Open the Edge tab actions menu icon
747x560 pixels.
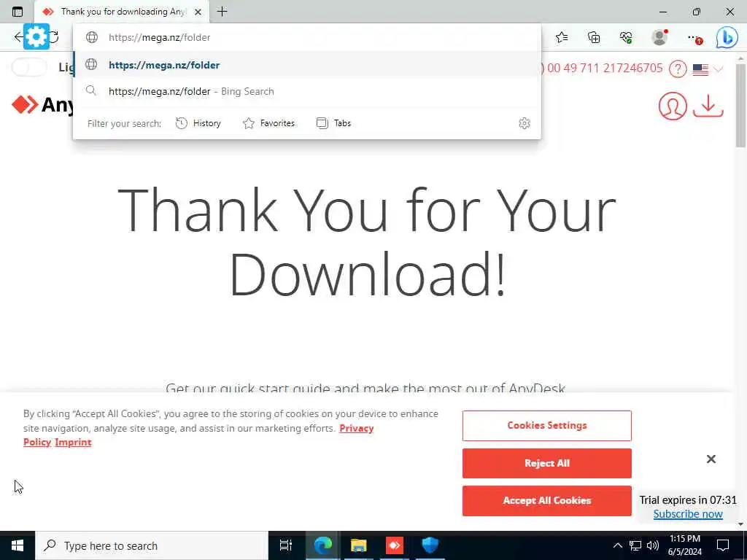pyautogui.click(x=18, y=12)
